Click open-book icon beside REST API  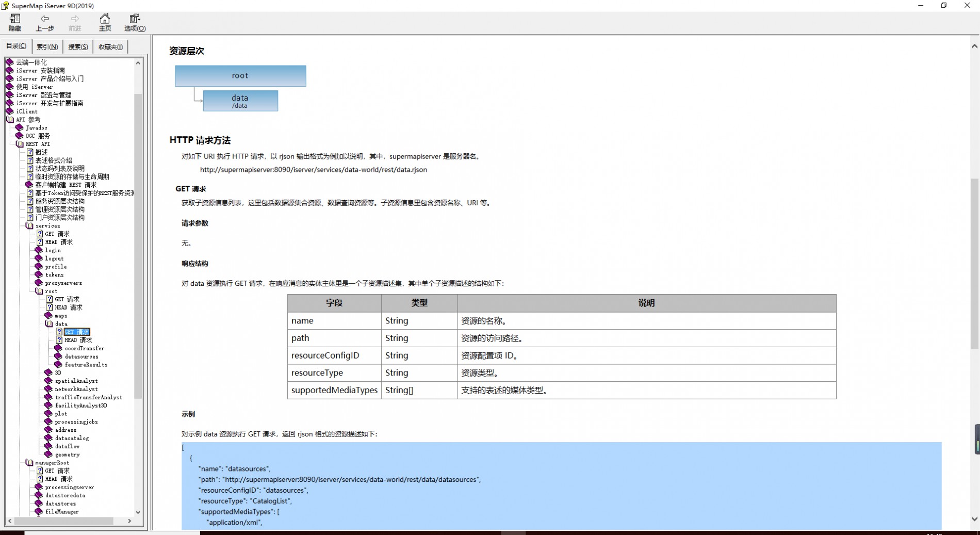pos(20,144)
